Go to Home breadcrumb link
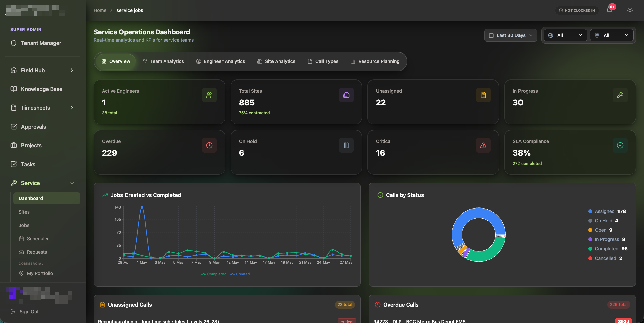The height and width of the screenshot is (323, 644). pos(100,10)
